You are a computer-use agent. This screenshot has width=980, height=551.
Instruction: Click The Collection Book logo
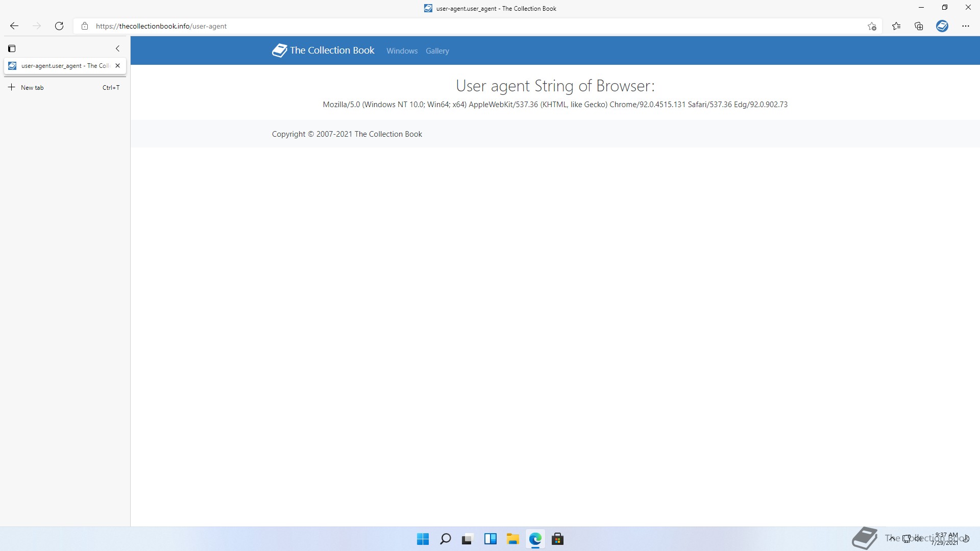(x=324, y=51)
